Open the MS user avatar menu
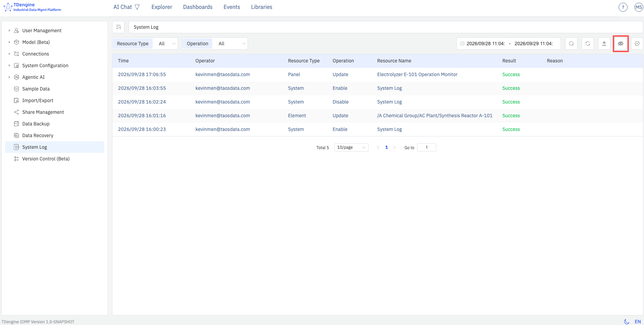 tap(639, 7)
